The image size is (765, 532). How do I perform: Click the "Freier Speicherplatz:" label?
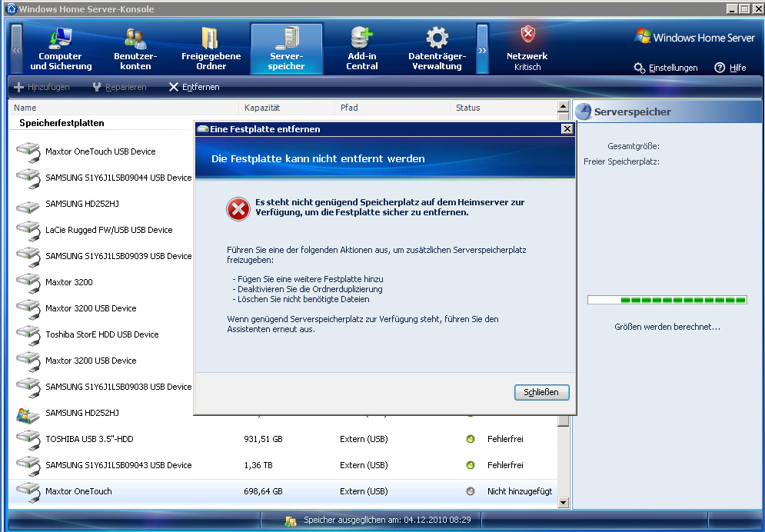pyautogui.click(x=621, y=161)
